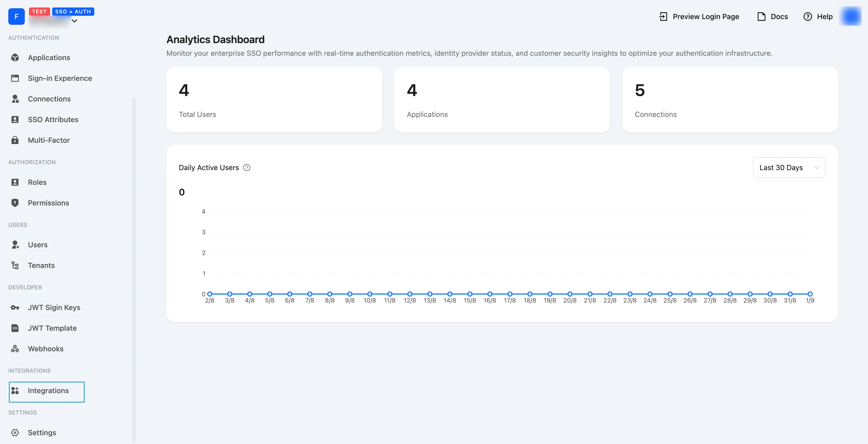Click the SSO Attributes badge icon
868x444 pixels.
15,120
